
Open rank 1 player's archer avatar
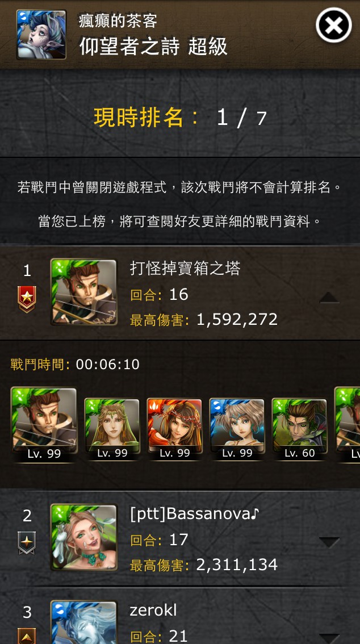tap(83, 292)
